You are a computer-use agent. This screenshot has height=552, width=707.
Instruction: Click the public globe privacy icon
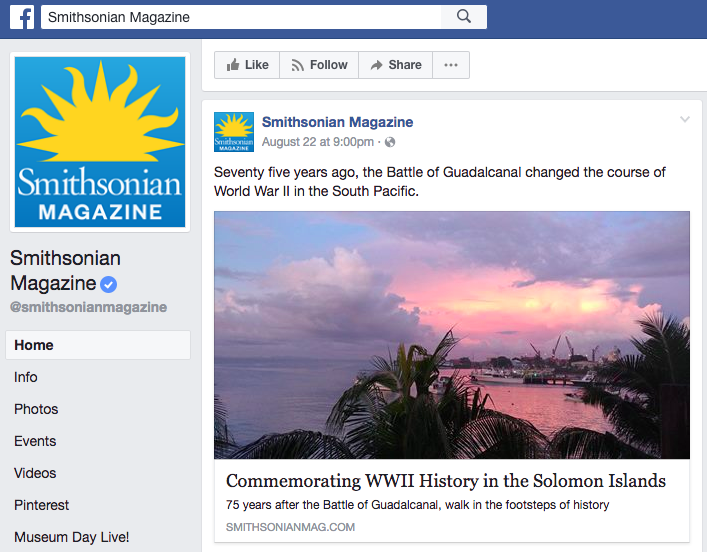390,142
